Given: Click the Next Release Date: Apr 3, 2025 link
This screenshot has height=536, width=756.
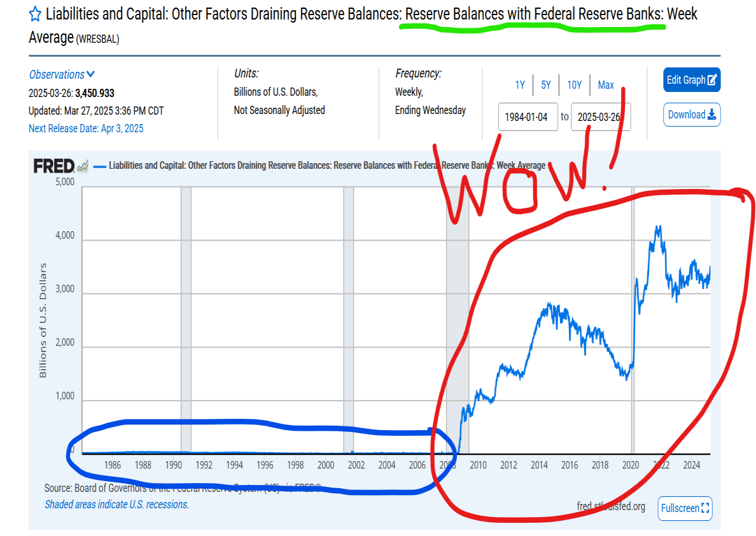Looking at the screenshot, I should (86, 128).
